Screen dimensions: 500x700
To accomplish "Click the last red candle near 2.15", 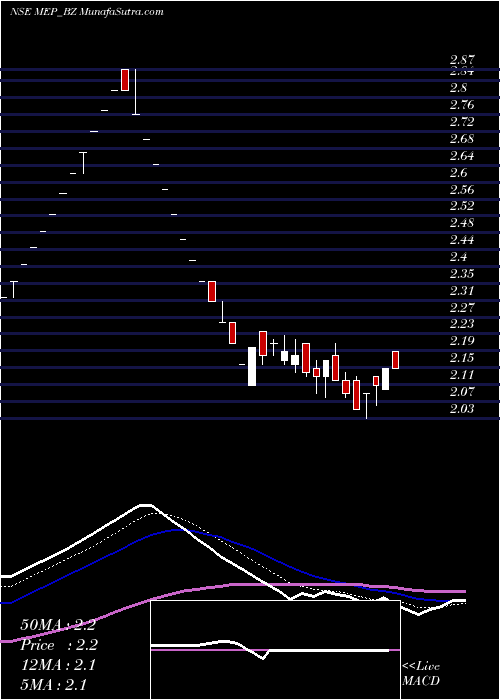I will [x=396, y=360].
